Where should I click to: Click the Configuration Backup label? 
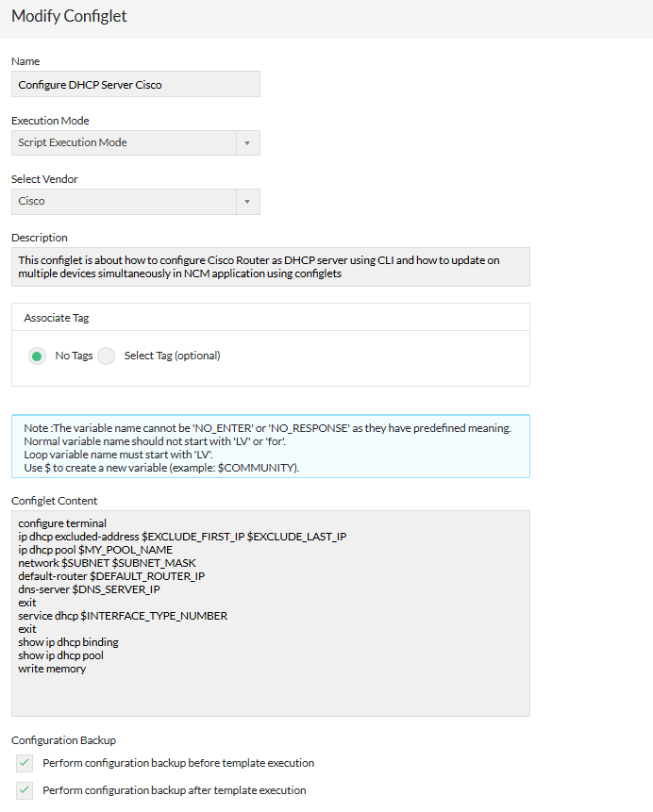point(63,739)
